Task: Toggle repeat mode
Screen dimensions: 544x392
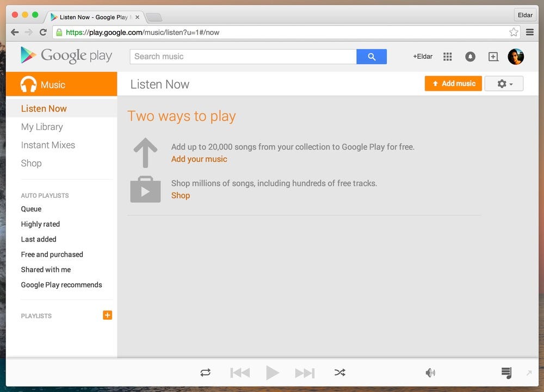Action: click(206, 372)
